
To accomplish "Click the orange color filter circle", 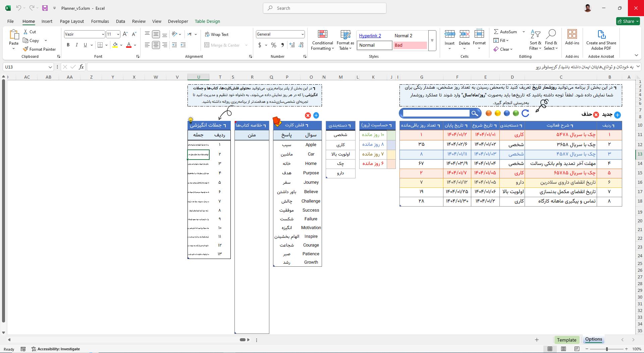I will (489, 114).
